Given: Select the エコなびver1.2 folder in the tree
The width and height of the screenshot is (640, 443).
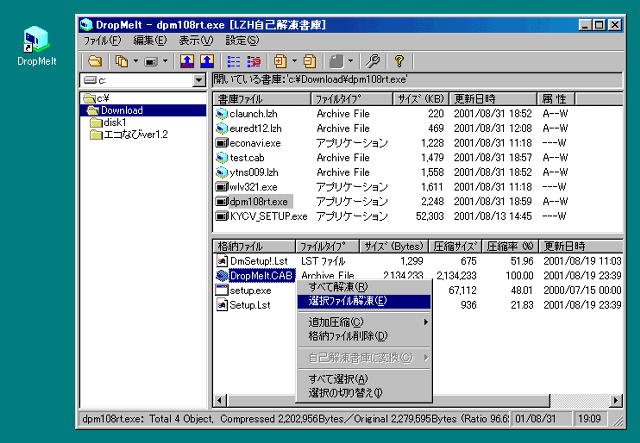Looking at the screenshot, I should [x=129, y=134].
